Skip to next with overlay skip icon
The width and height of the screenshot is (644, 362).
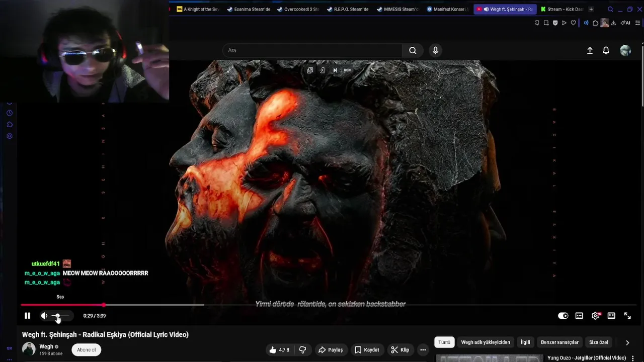click(x=335, y=70)
